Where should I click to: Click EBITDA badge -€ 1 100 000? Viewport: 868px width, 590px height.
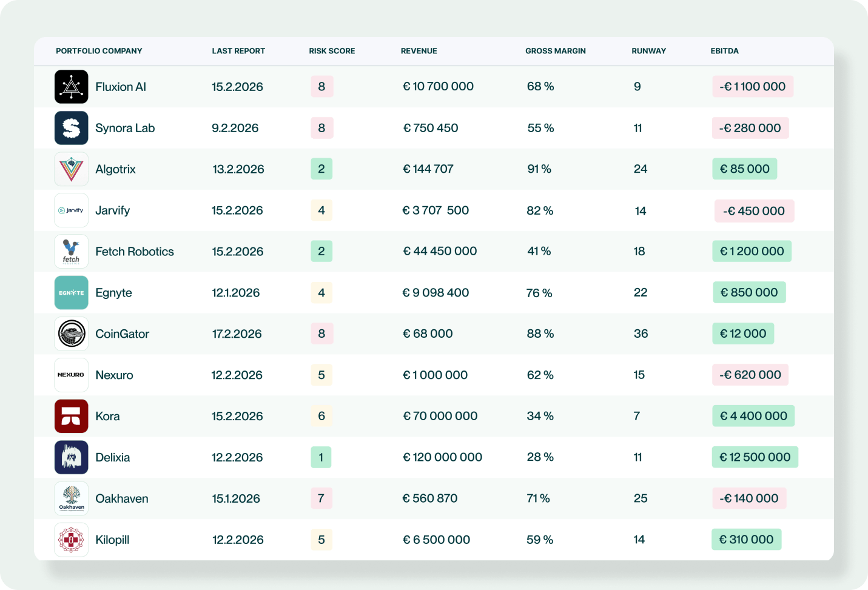tap(753, 87)
